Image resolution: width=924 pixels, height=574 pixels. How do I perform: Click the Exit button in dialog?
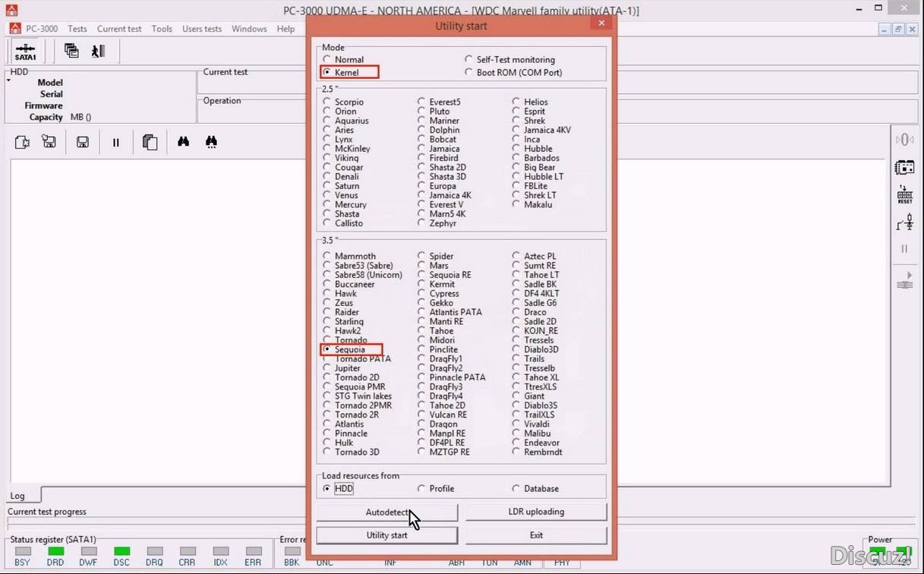click(x=536, y=535)
